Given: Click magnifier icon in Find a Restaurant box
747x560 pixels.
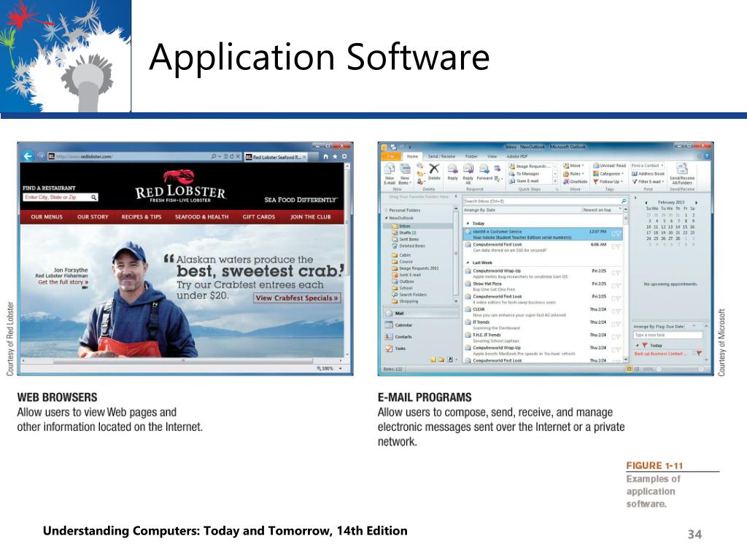Looking at the screenshot, I should [x=94, y=197].
